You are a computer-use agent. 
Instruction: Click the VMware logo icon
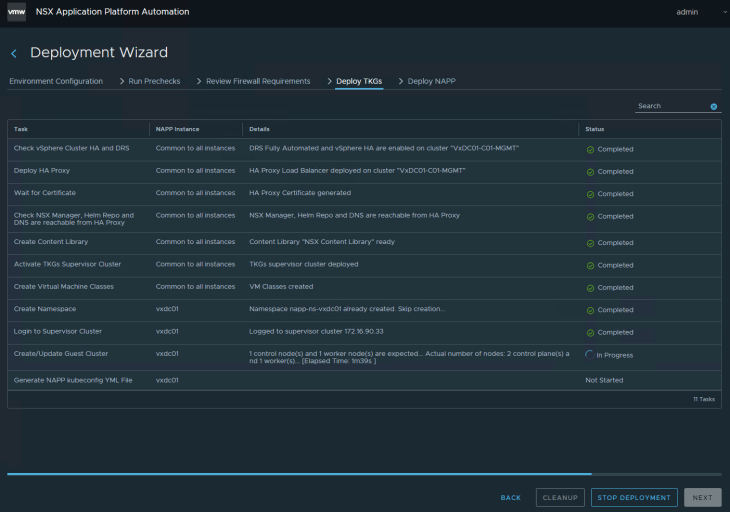(16, 11)
